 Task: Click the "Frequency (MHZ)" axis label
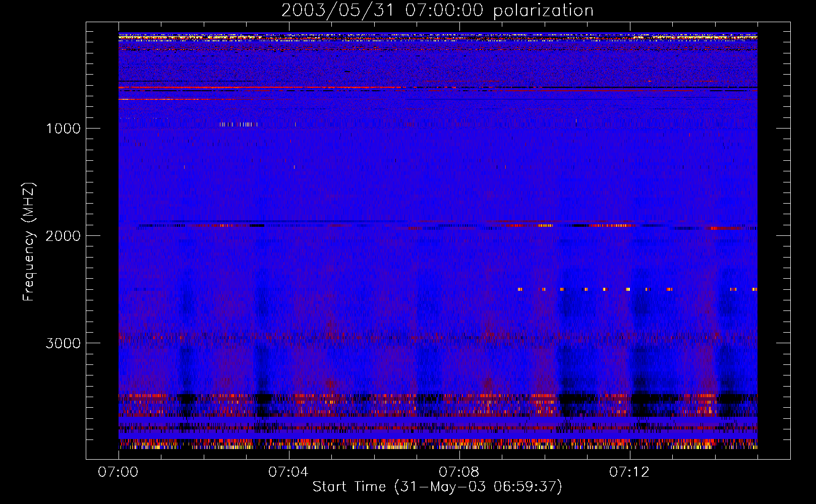point(29,242)
